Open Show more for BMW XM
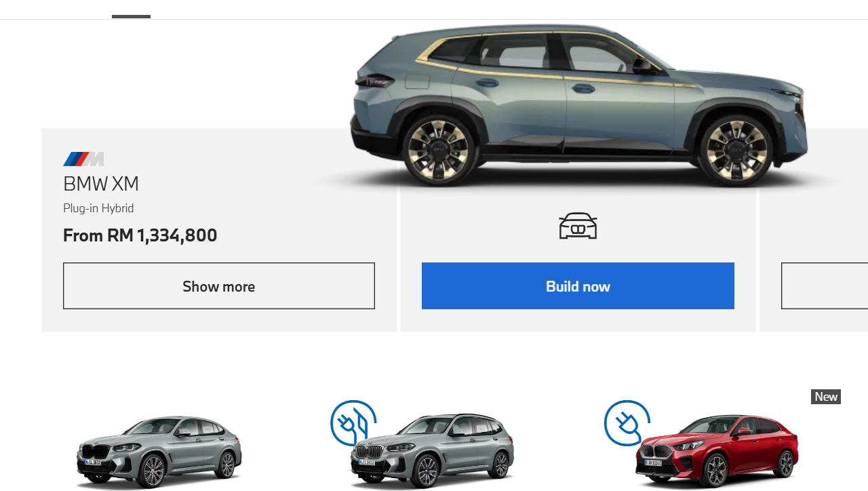868x491 pixels. tap(219, 286)
